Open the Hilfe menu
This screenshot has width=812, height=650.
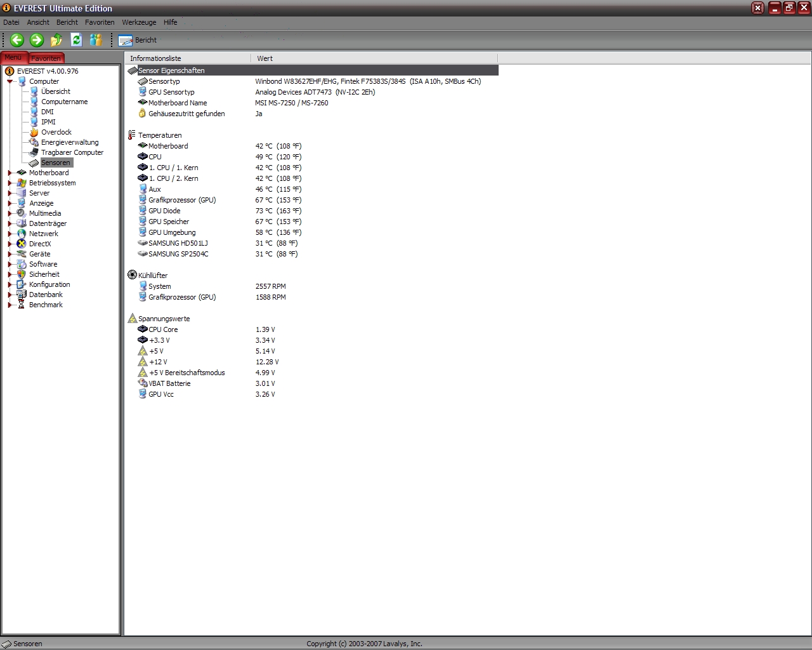(x=171, y=22)
